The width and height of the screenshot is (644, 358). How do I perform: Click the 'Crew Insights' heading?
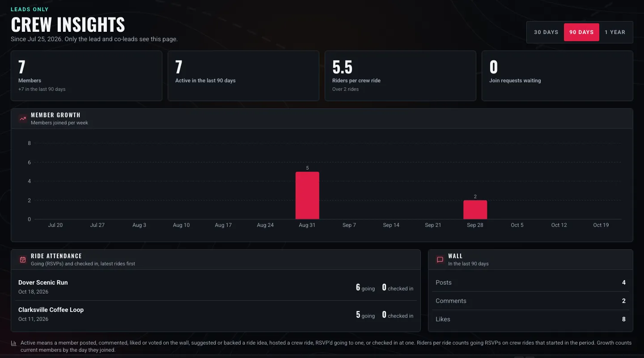click(68, 25)
